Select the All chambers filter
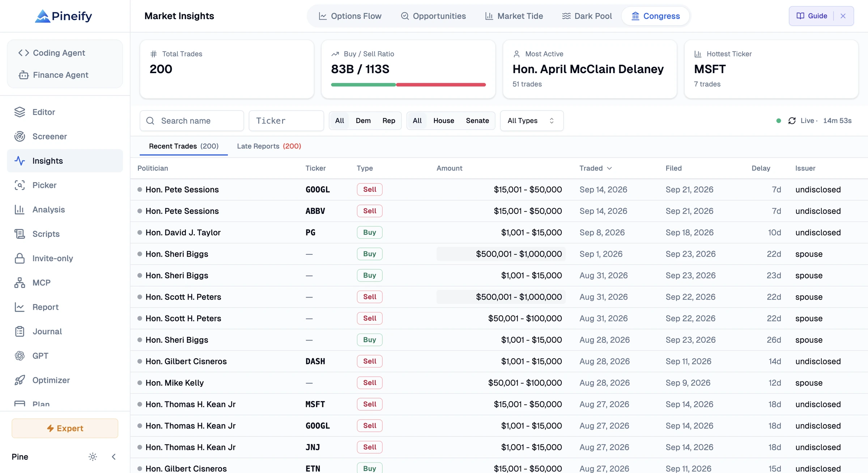Screen dimensions: 868x473 (x=417, y=121)
